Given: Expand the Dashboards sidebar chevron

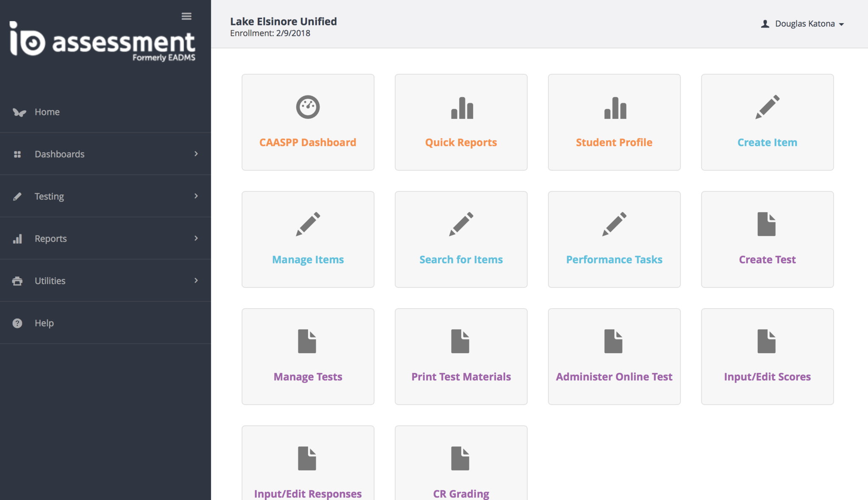Looking at the screenshot, I should point(196,154).
